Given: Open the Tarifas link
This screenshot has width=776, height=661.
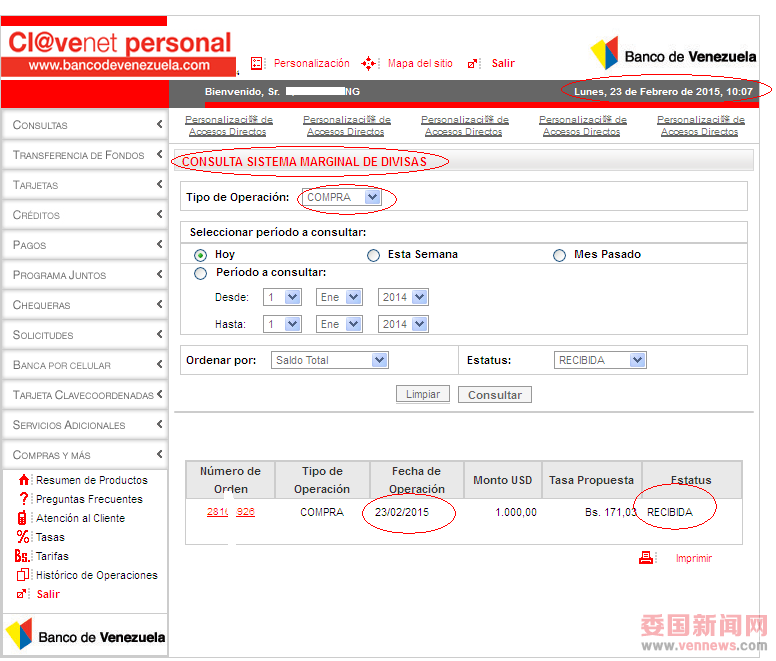Looking at the screenshot, I should pyautogui.click(x=52, y=556).
